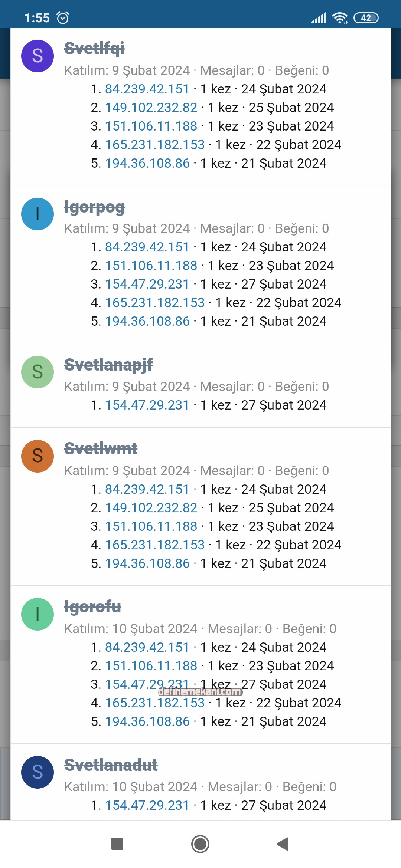The height and width of the screenshot is (868, 401).
Task: Open the Svetlanadut username link
Action: (111, 765)
